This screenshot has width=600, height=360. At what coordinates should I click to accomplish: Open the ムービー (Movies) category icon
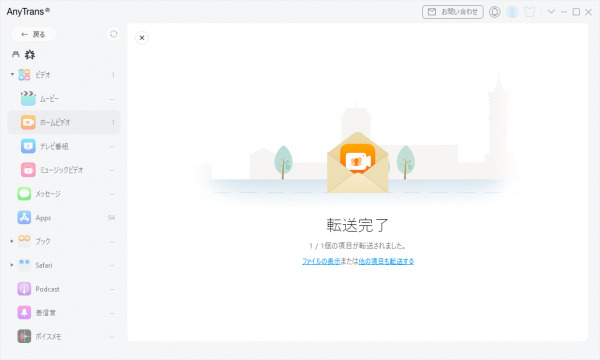(x=28, y=99)
